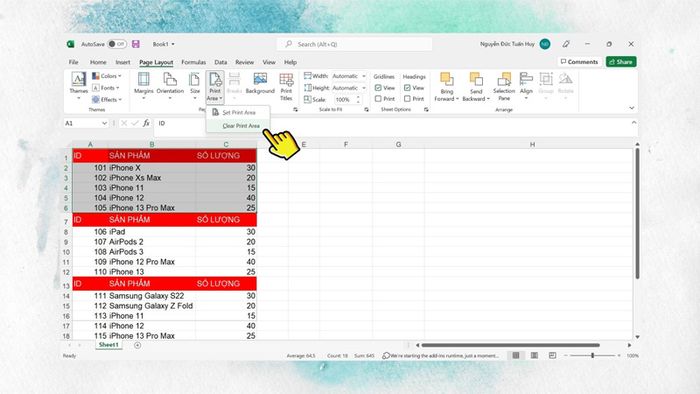700x394 pixels.
Task: Open the Comments pane button
Action: pos(579,62)
